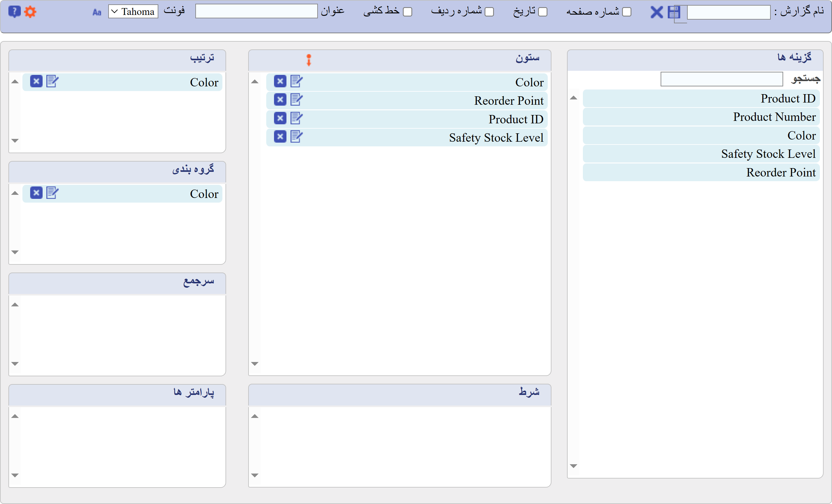Click the font size Aa icon

(97, 12)
